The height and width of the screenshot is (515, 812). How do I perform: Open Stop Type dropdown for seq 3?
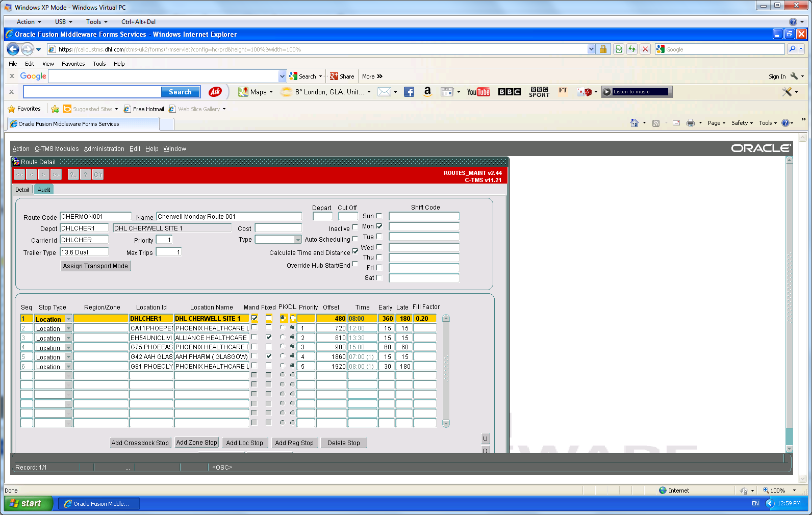(68, 338)
